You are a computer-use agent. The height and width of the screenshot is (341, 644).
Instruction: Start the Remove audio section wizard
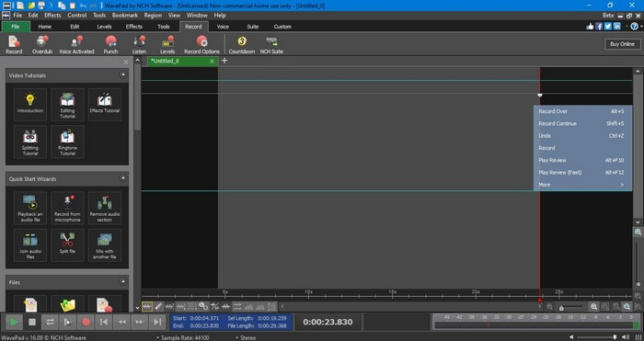click(105, 208)
